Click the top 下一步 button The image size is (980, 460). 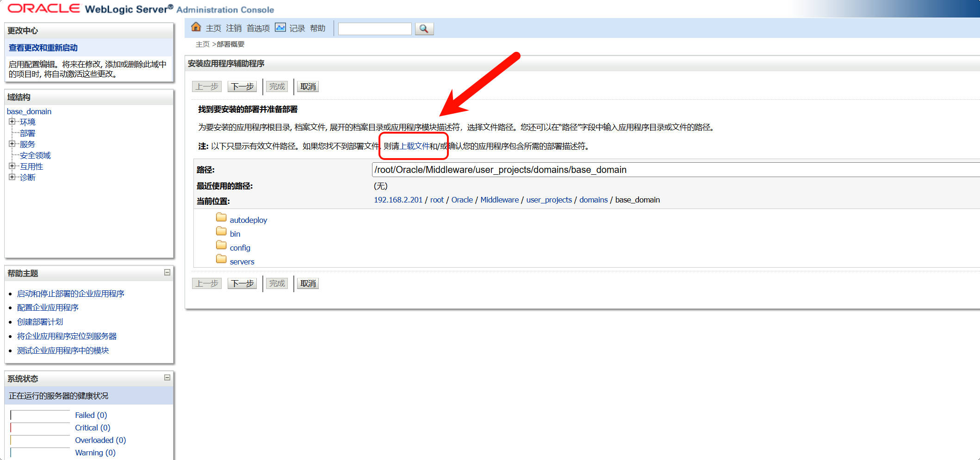tap(242, 87)
